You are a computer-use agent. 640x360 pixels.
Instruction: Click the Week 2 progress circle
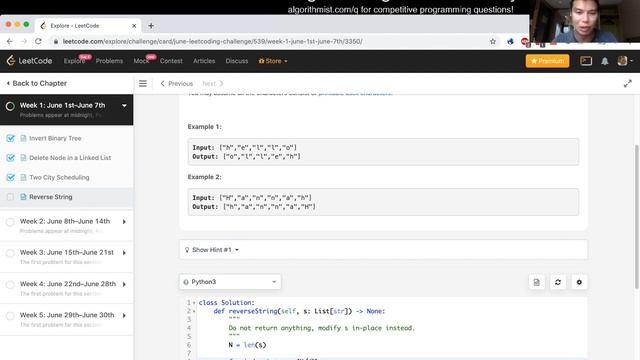click(10, 222)
